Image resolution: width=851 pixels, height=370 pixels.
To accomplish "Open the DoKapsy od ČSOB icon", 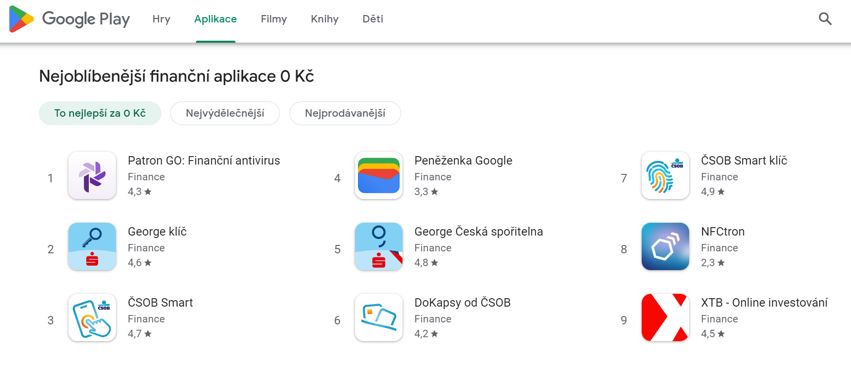I will (x=378, y=318).
